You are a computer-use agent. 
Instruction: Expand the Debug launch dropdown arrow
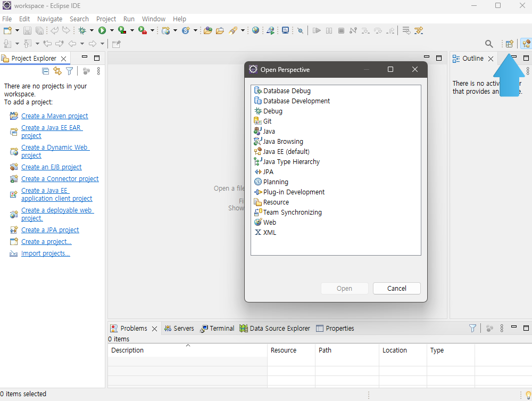tap(92, 30)
